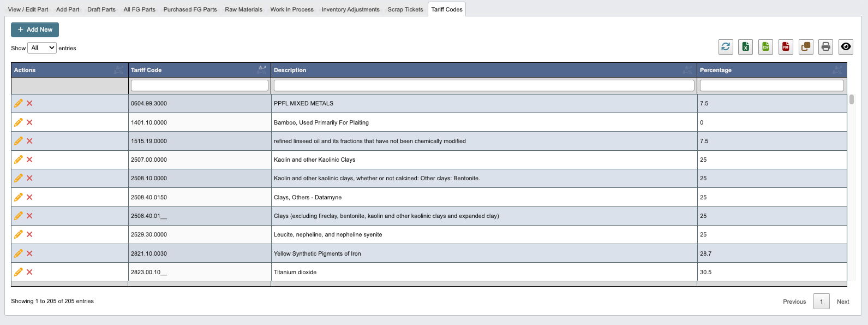The image size is (868, 325).
Task: Export table as CSV file
Action: (x=766, y=47)
